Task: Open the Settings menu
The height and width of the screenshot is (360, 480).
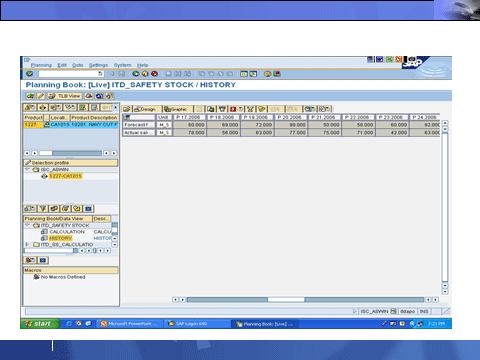Action: coord(98,65)
